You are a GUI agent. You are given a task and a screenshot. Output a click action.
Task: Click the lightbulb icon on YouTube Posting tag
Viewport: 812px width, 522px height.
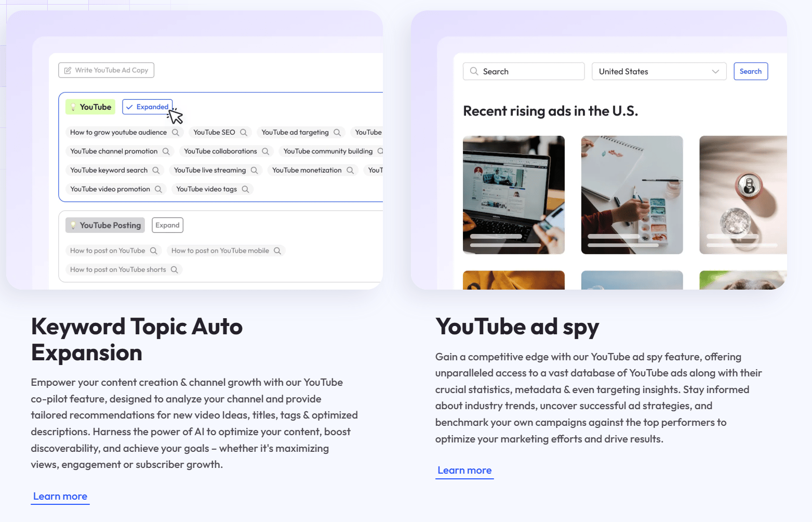pyautogui.click(x=73, y=226)
